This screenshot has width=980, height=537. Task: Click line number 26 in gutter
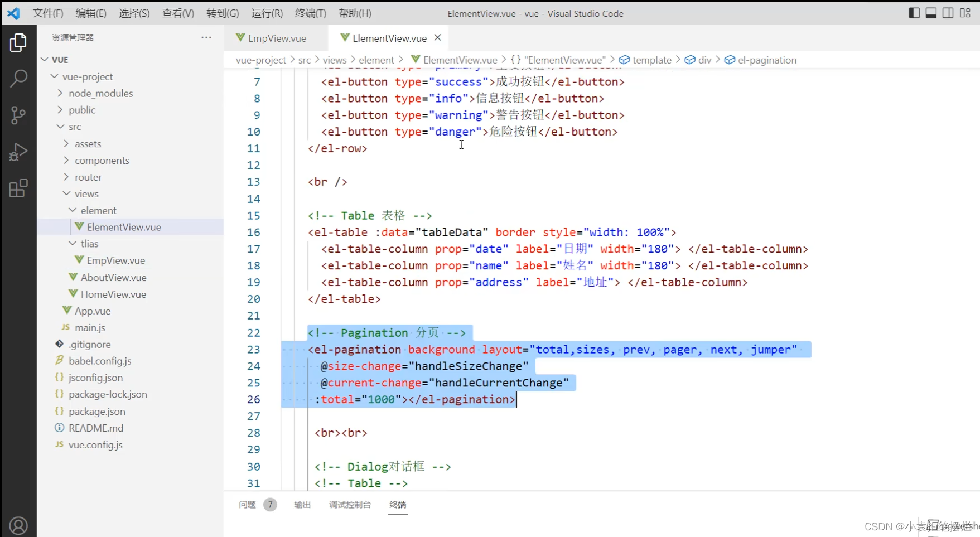pos(254,399)
